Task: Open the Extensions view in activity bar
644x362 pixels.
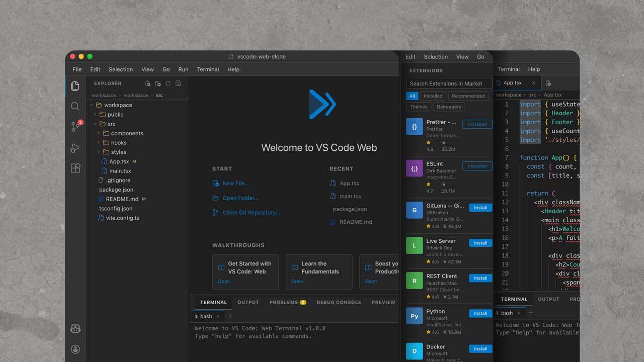Action: (x=75, y=168)
